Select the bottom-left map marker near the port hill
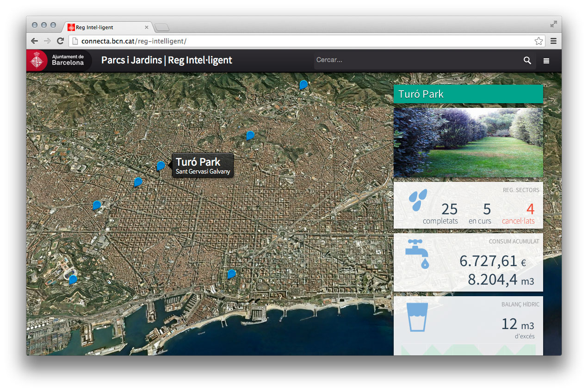The image size is (588, 392). [x=73, y=280]
